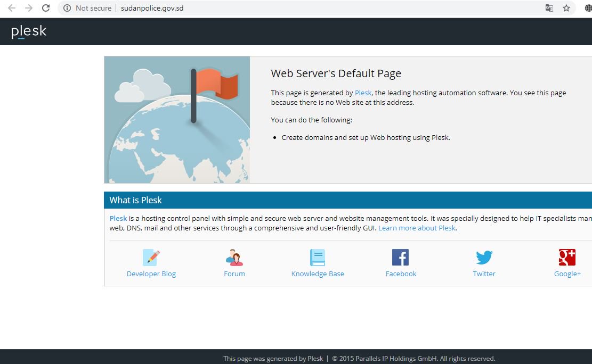Click the globe and flag illustration
The height and width of the screenshot is (364, 592).
(177, 120)
